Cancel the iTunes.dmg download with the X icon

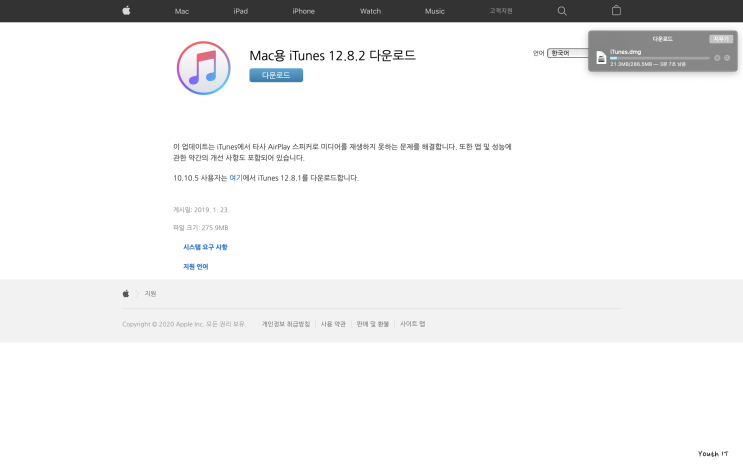coord(717,58)
